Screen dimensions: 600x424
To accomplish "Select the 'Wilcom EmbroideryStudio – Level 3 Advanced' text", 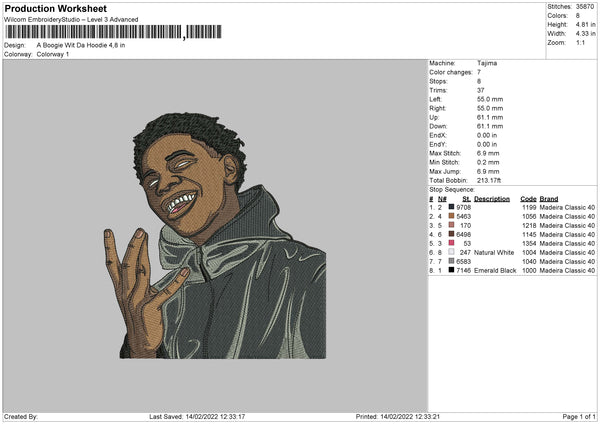I will click(71, 20).
